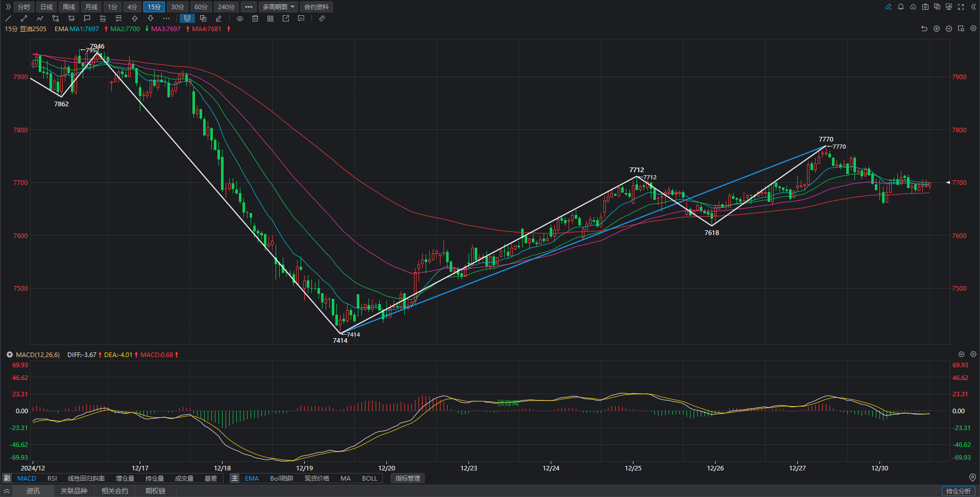The height and width of the screenshot is (497, 980).
Task: Select the line segment drawing tool
Action: tap(24, 18)
